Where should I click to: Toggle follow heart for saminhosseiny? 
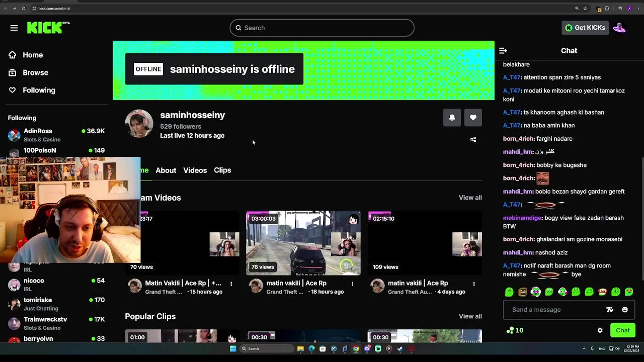click(x=473, y=118)
